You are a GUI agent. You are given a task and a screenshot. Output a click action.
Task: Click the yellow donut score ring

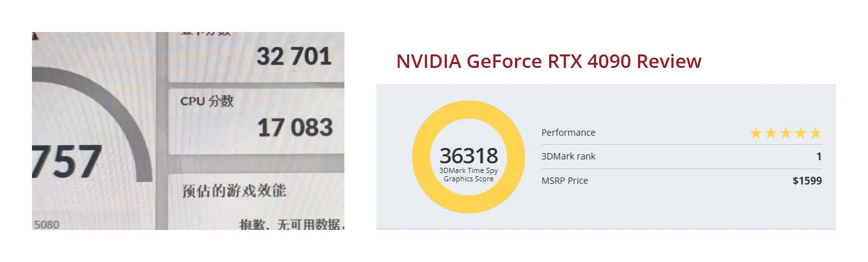coord(469,156)
